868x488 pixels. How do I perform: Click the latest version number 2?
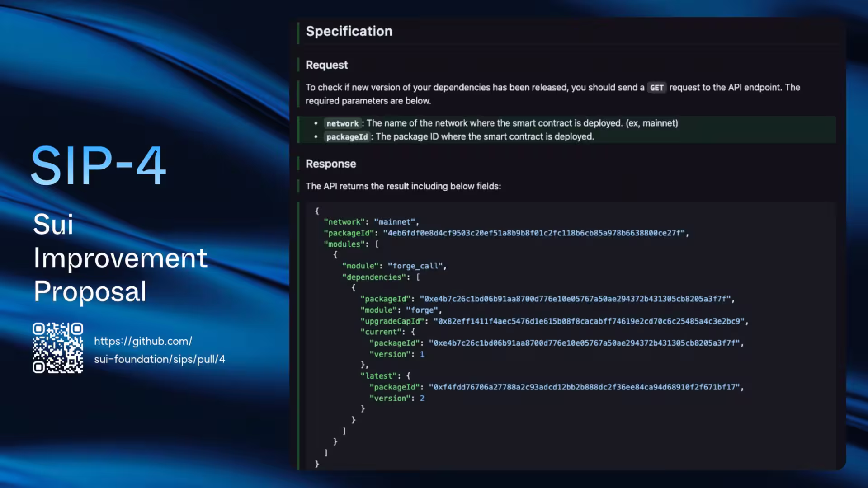pos(422,398)
